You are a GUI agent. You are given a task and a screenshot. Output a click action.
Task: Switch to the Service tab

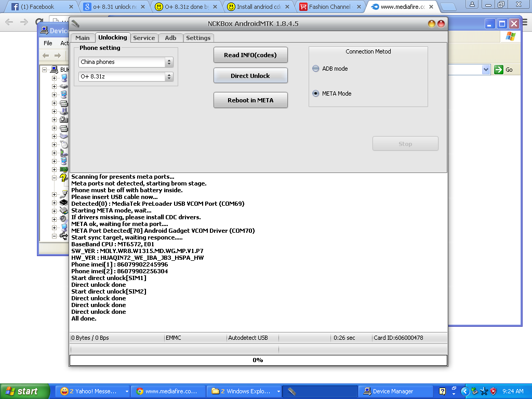pos(144,38)
